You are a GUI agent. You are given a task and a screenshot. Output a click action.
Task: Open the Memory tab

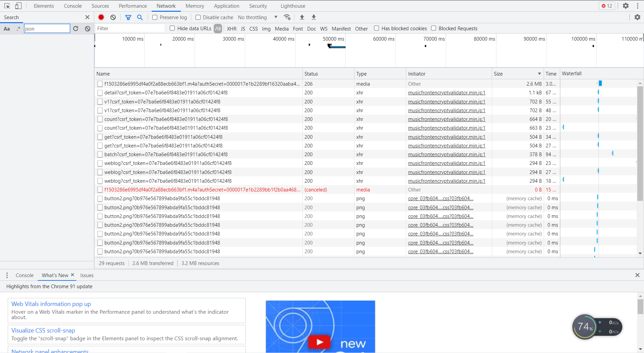195,6
